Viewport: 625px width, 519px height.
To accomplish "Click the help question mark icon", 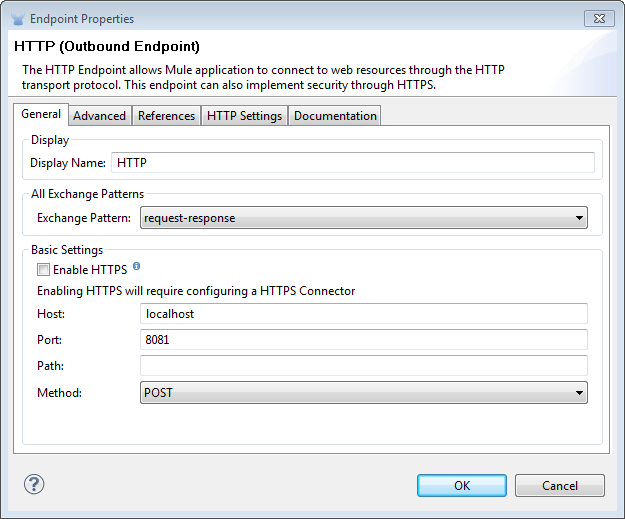I will pos(34,484).
